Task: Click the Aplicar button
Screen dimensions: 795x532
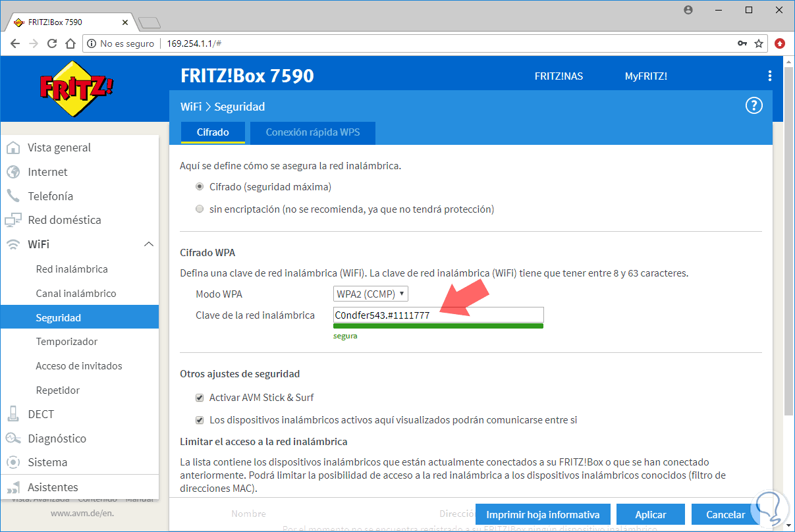Action: click(x=651, y=515)
